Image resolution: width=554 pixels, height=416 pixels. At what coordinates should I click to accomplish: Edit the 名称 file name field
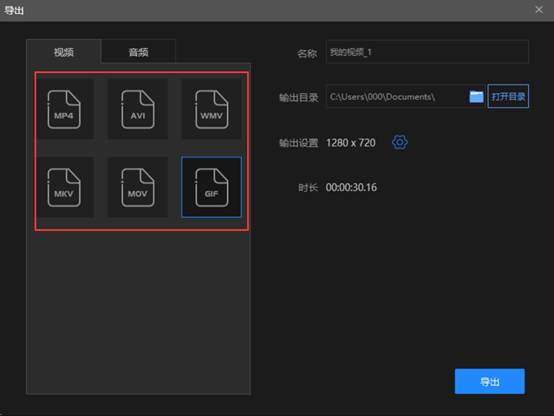point(427,52)
